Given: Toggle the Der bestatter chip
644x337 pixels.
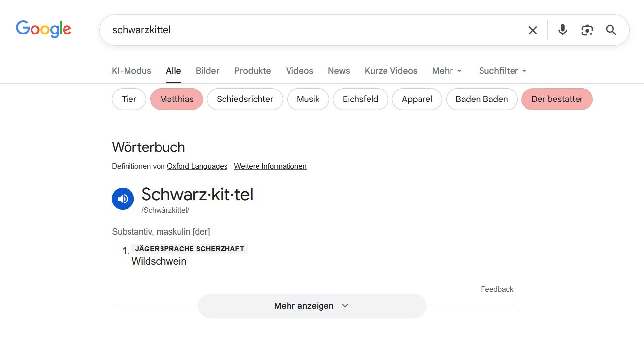Looking at the screenshot, I should [557, 99].
